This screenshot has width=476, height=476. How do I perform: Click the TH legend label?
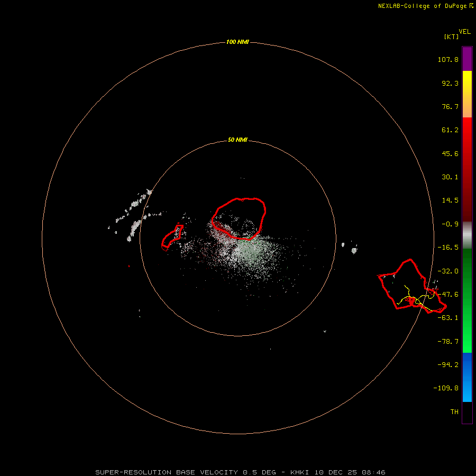454,411
